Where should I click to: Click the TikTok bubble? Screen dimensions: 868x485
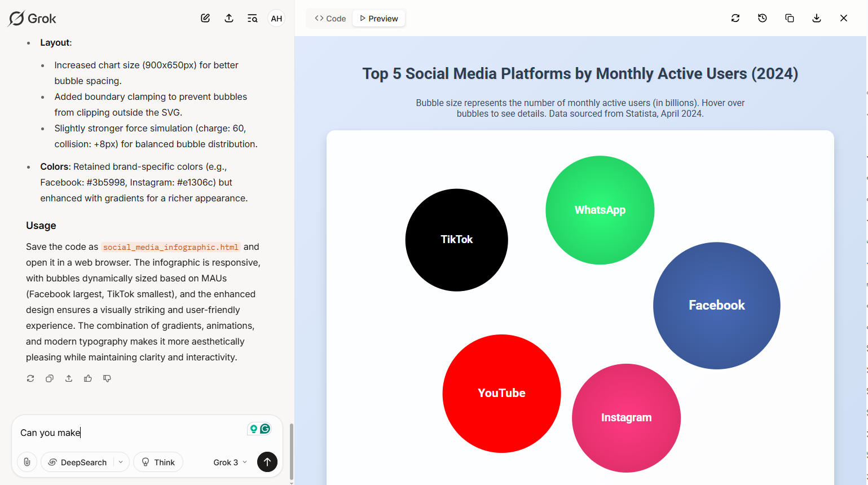(x=457, y=240)
